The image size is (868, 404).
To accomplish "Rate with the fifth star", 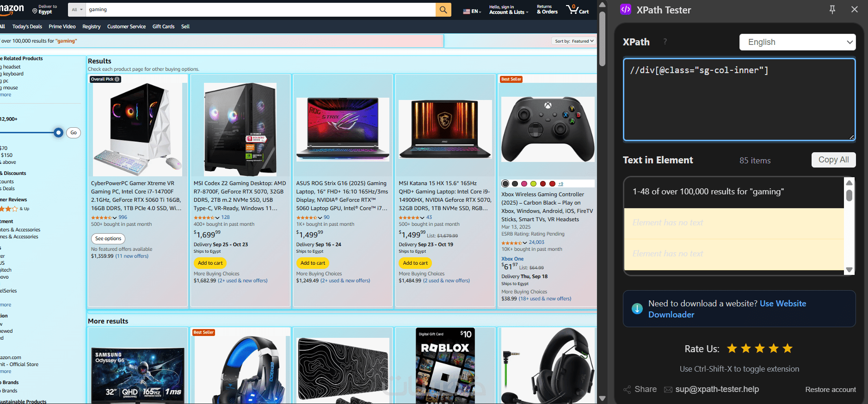I will tap(788, 348).
